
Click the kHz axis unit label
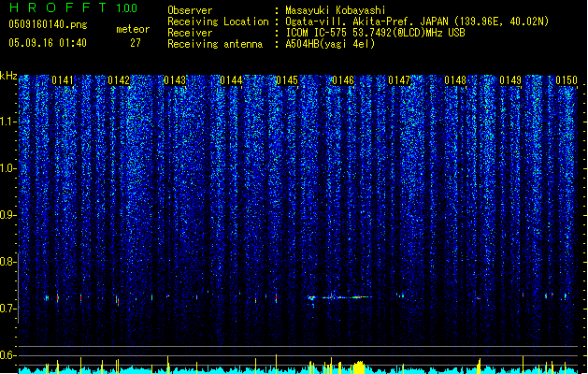coord(8,76)
